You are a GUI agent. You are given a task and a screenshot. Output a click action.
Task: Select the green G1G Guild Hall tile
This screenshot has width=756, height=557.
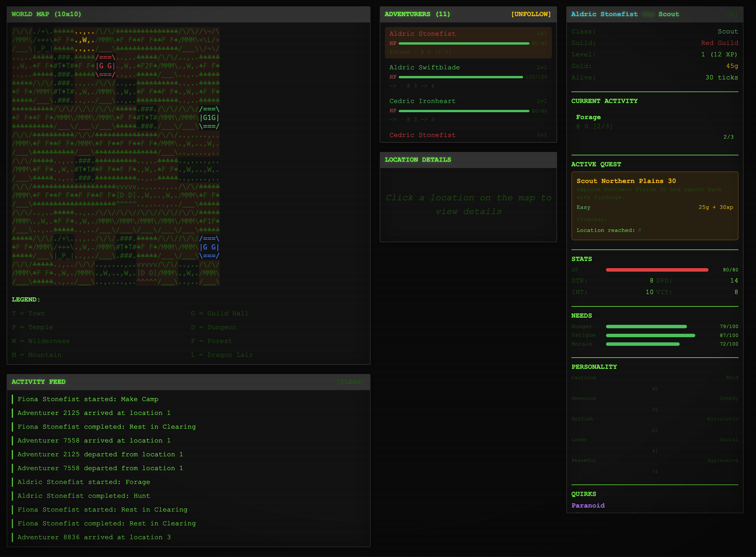pyautogui.click(x=209, y=118)
